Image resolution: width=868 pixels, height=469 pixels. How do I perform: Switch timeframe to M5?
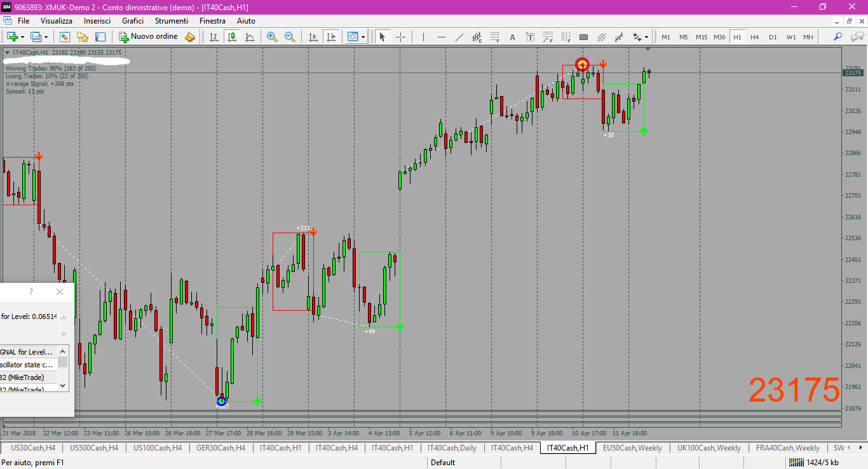(684, 37)
